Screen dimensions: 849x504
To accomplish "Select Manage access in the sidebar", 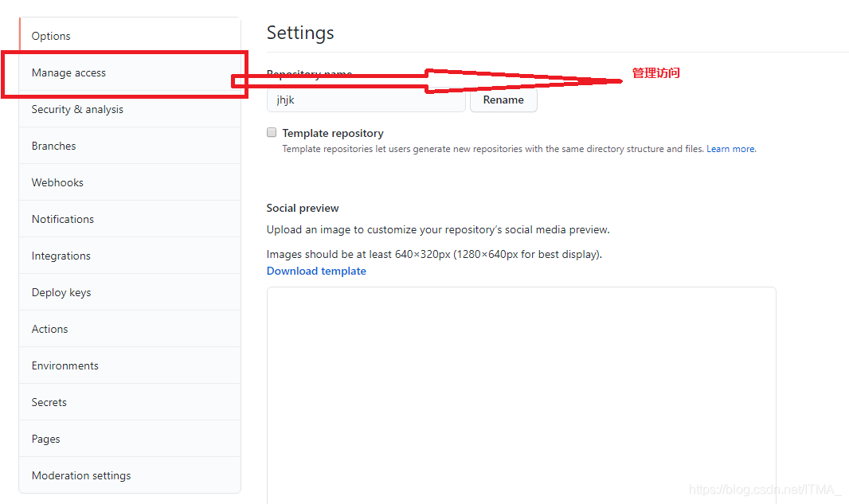I will point(130,72).
